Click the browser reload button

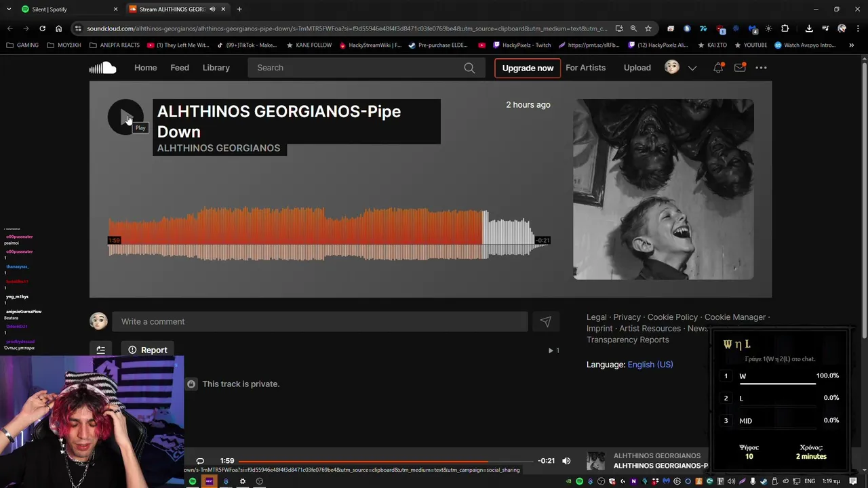click(42, 28)
